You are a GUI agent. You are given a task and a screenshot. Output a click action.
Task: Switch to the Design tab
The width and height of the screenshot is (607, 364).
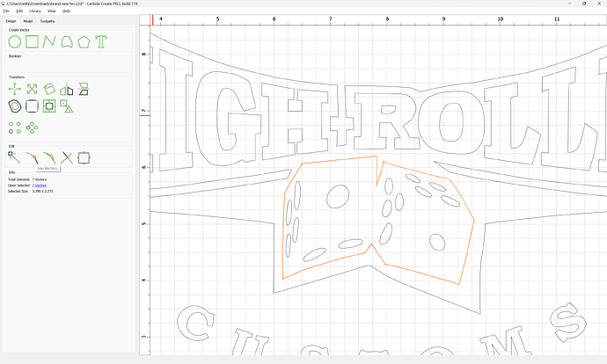(11, 21)
